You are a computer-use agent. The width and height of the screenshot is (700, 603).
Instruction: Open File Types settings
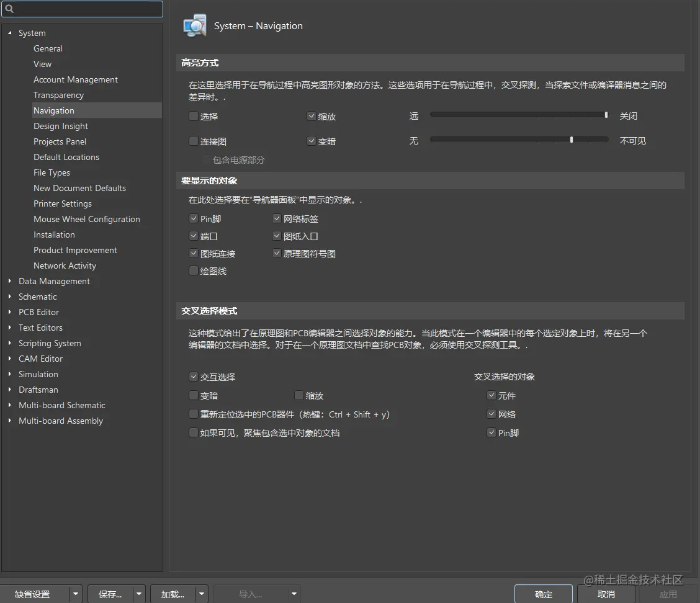click(52, 172)
